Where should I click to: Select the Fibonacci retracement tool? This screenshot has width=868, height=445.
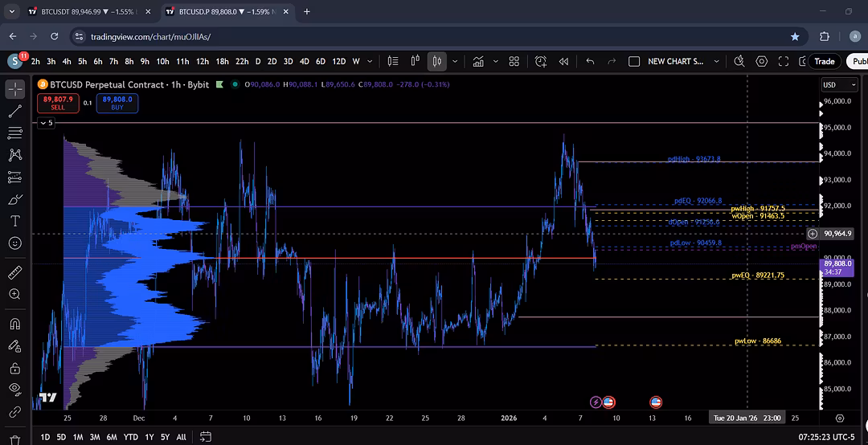14,133
